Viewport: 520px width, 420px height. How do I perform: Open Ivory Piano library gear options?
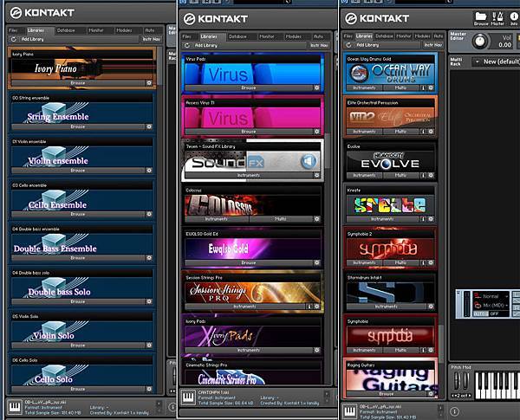point(149,83)
